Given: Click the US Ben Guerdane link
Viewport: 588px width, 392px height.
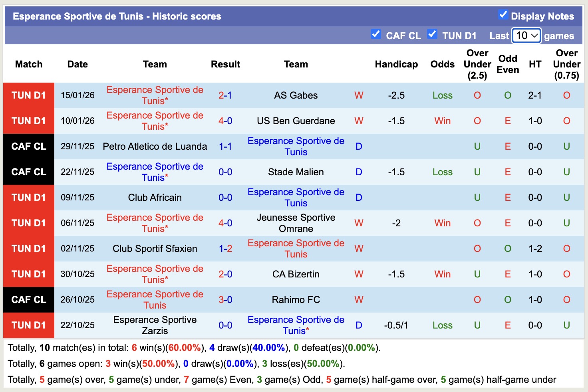Looking at the screenshot, I should click(296, 121).
